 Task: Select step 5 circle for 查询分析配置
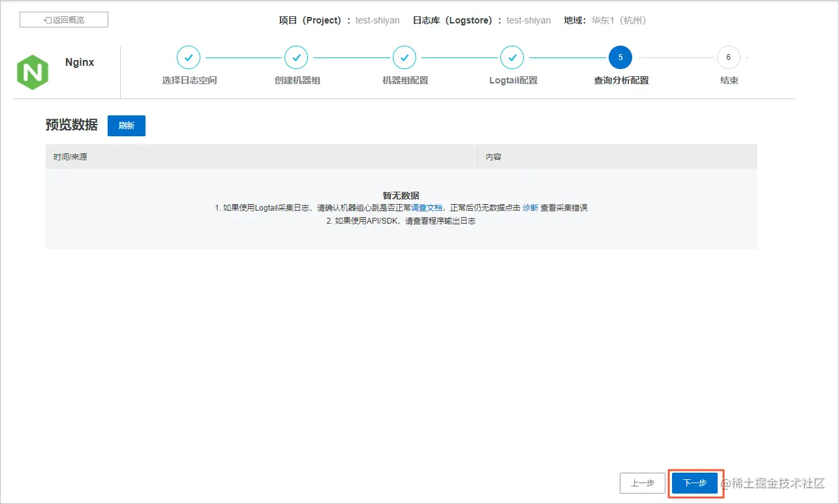pos(620,57)
